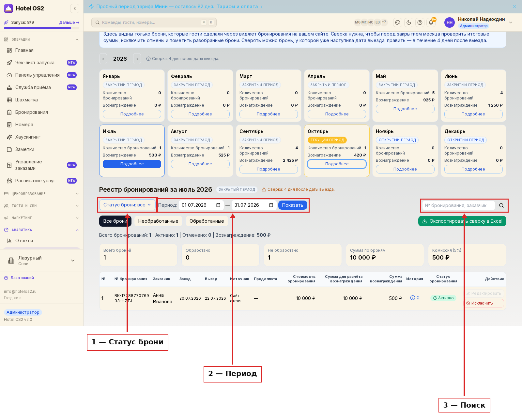Open Подробнее for Июнь
522x420 pixels.
(473, 114)
